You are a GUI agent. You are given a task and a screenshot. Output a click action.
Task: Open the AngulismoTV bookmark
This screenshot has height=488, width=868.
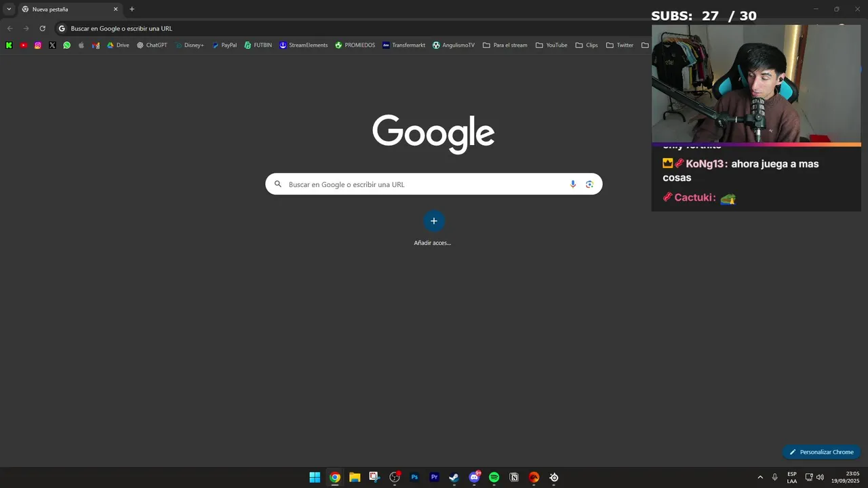tap(454, 45)
